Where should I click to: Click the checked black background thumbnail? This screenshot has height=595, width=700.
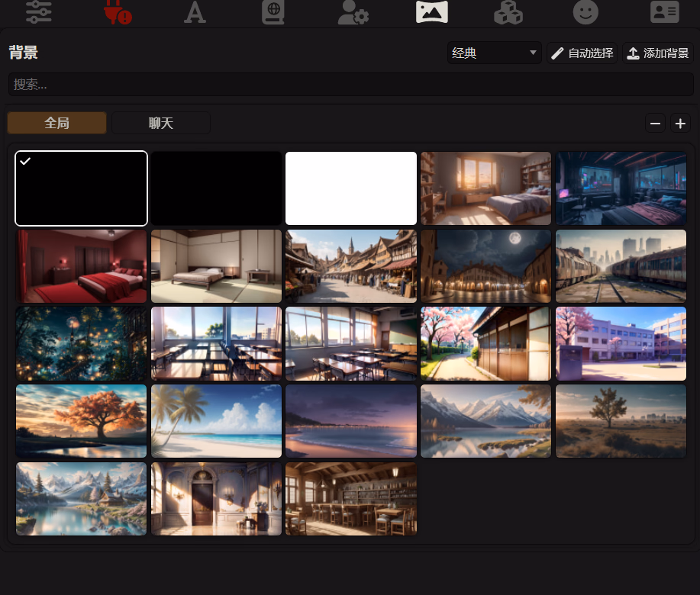pos(81,188)
